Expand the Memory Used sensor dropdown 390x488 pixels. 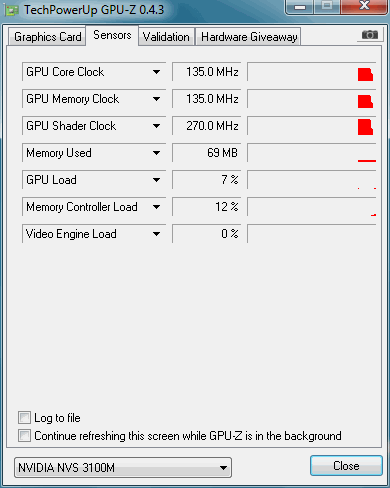156,153
